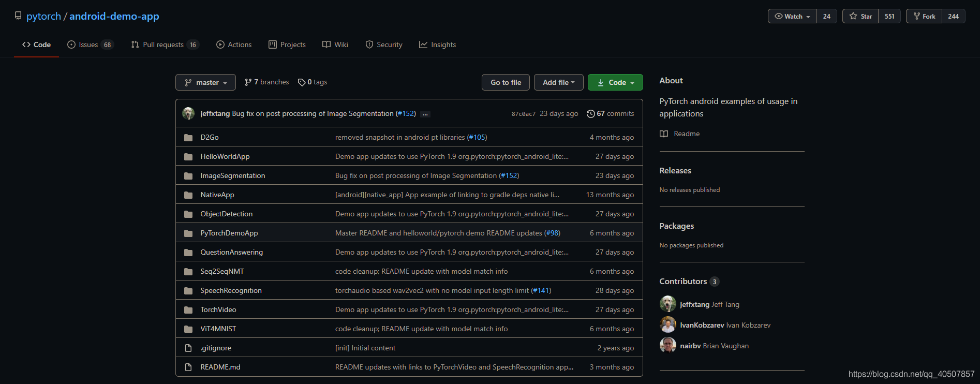This screenshot has height=384, width=980.
Task: Open the Releases heading link
Action: (675, 170)
